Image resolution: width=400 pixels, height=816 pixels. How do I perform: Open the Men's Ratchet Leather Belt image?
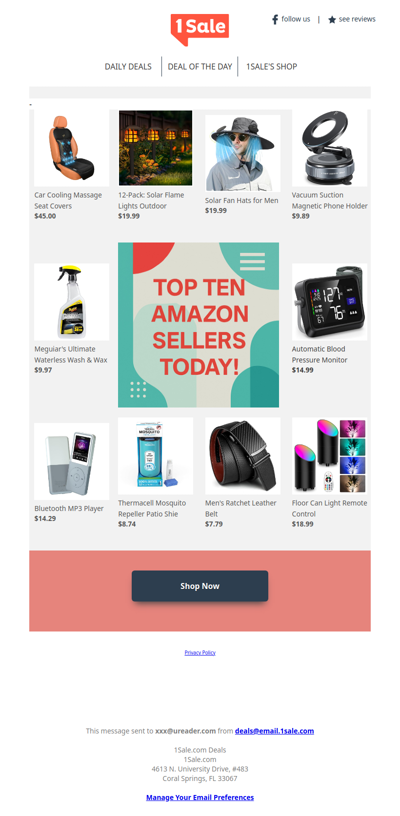(x=242, y=456)
